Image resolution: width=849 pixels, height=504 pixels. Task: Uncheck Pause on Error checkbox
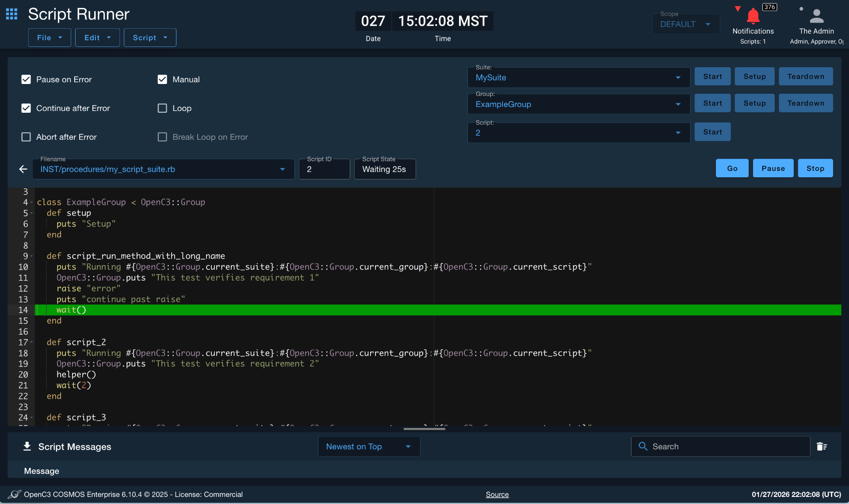26,80
